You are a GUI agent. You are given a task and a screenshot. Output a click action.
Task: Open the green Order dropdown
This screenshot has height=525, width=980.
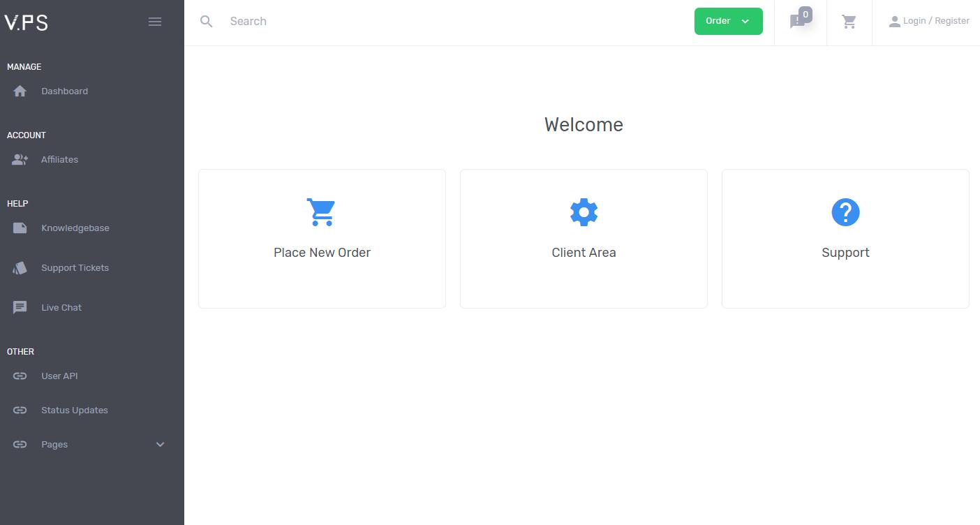click(728, 21)
